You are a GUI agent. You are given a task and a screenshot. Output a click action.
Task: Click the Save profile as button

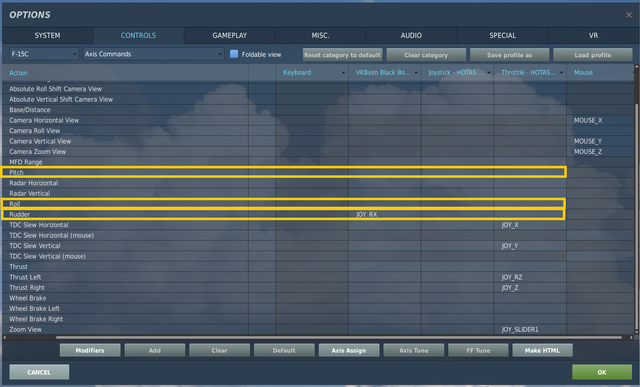tap(509, 55)
